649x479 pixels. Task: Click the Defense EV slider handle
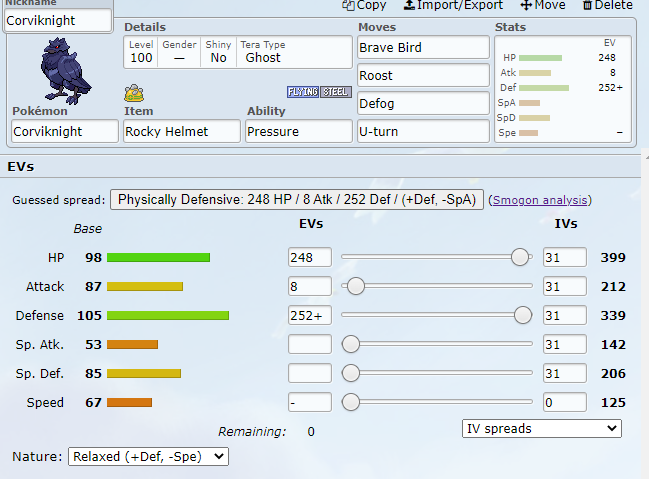click(523, 315)
